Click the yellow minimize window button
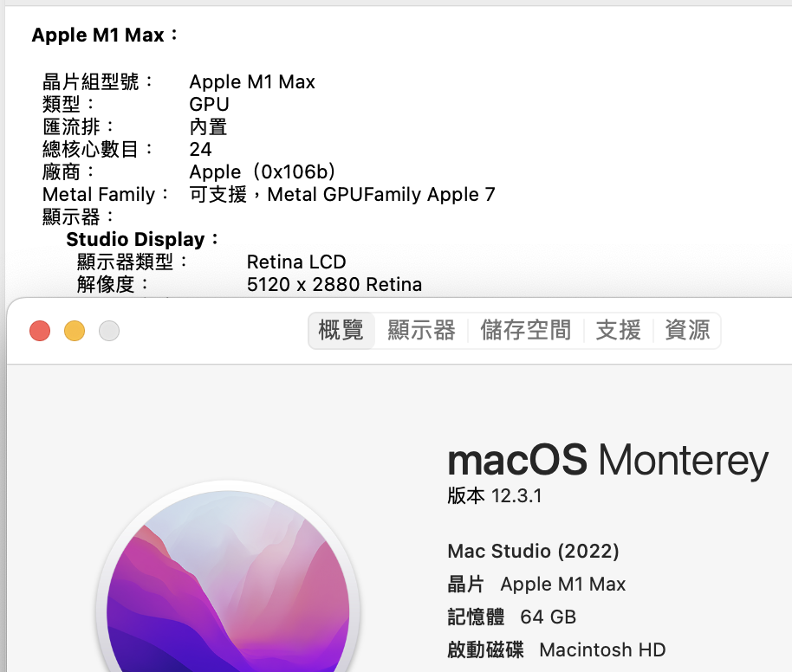 [x=75, y=331]
